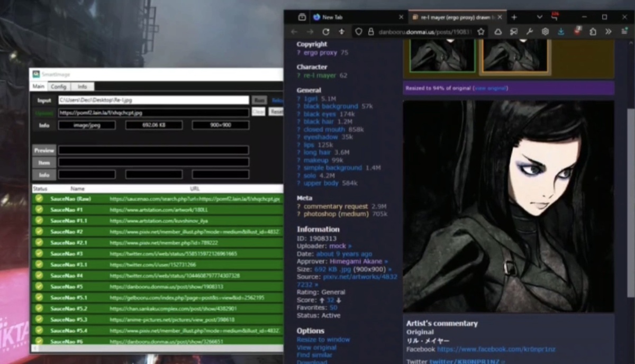Screen dimensions: 635x364
Task: Open the browser downloads arrow icon
Action: coord(561,32)
